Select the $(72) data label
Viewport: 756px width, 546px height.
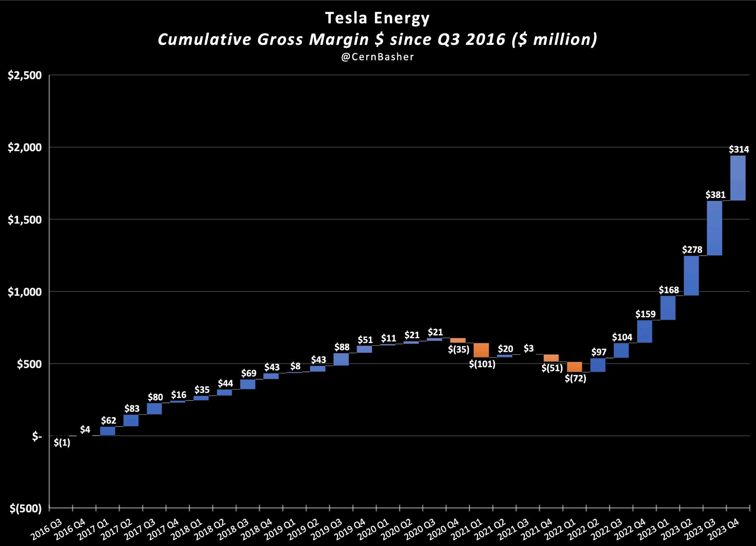point(575,379)
